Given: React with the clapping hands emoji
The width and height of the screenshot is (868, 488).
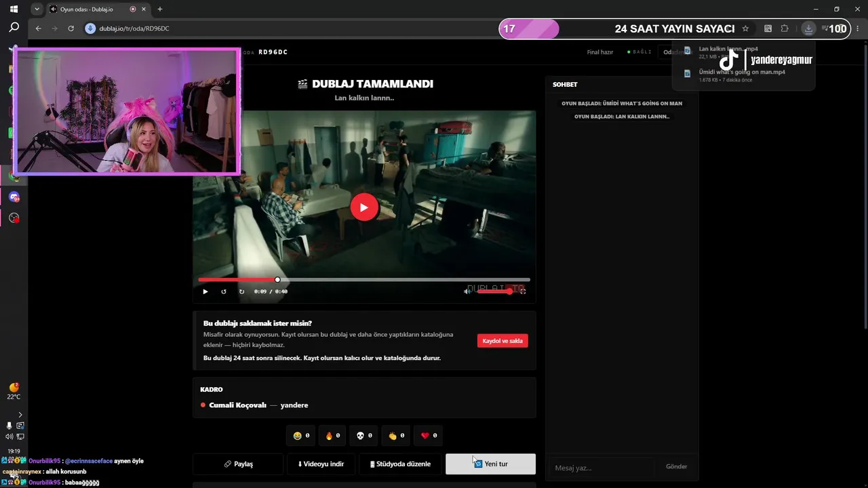Looking at the screenshot, I should point(397,436).
